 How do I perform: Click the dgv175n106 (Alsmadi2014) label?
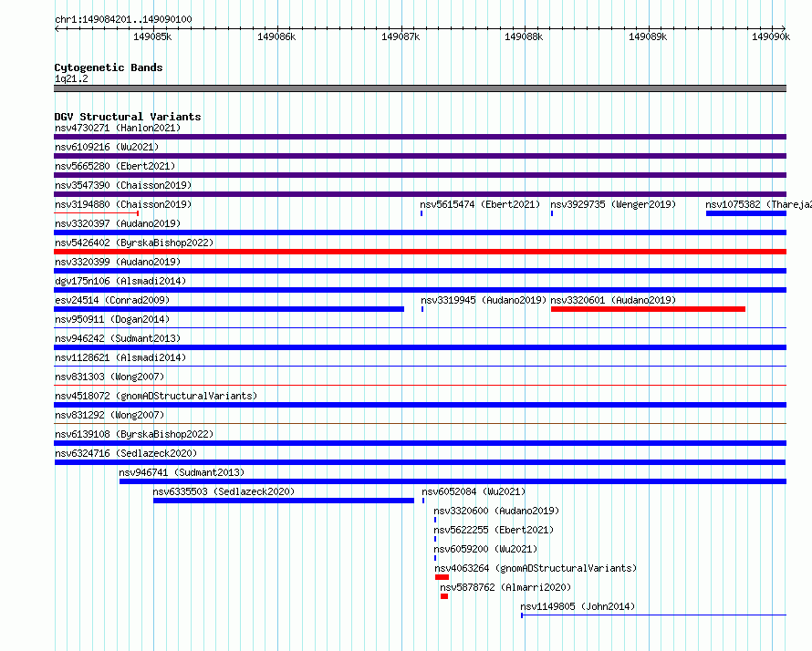pos(120,281)
